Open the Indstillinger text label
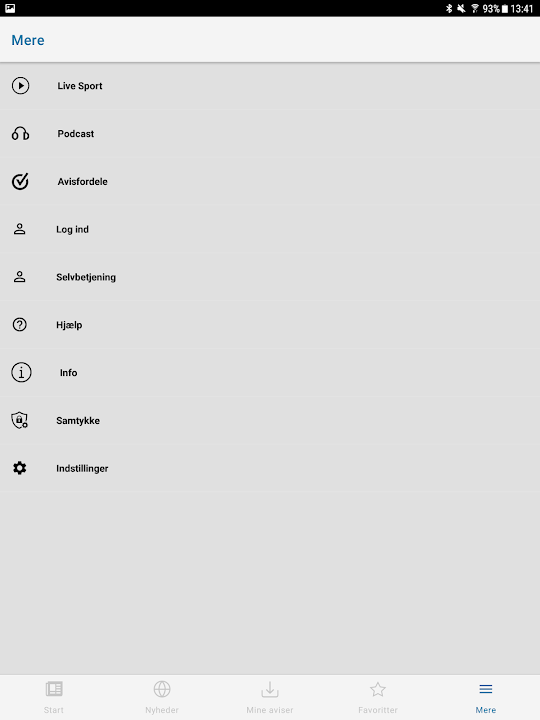This screenshot has height=720, width=540. pos(82,468)
